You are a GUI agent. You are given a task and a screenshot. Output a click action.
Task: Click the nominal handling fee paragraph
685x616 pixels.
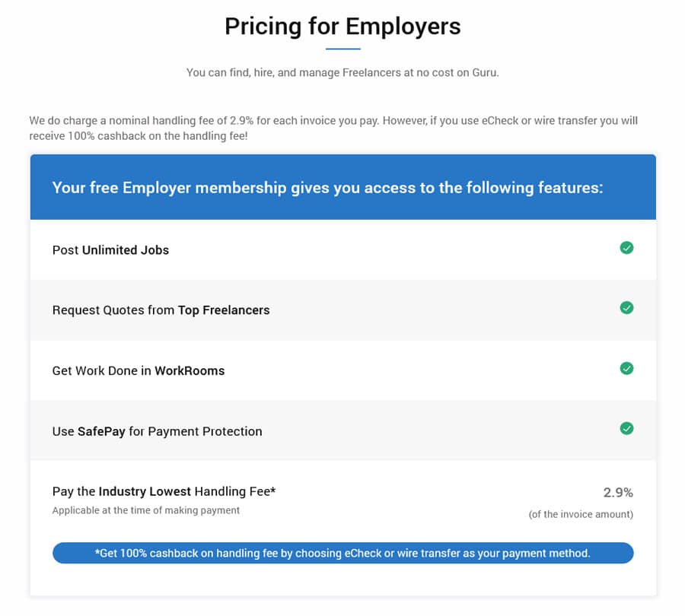333,128
